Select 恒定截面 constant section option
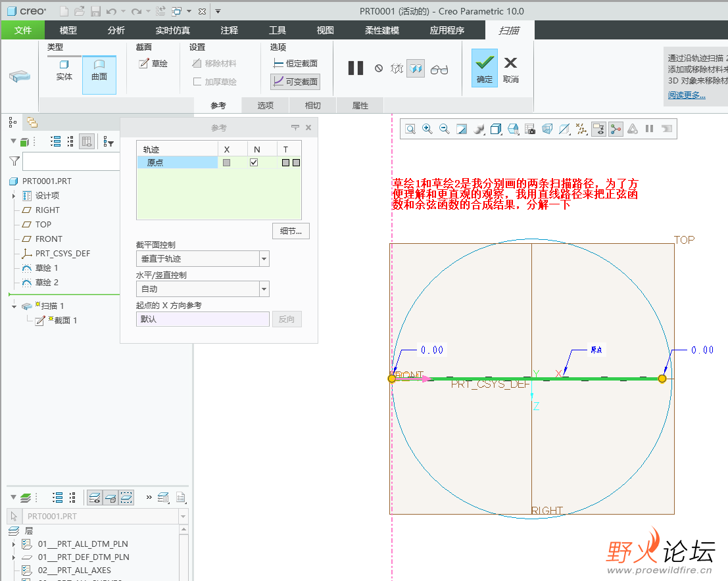Image resolution: width=728 pixels, height=581 pixels. [x=295, y=64]
